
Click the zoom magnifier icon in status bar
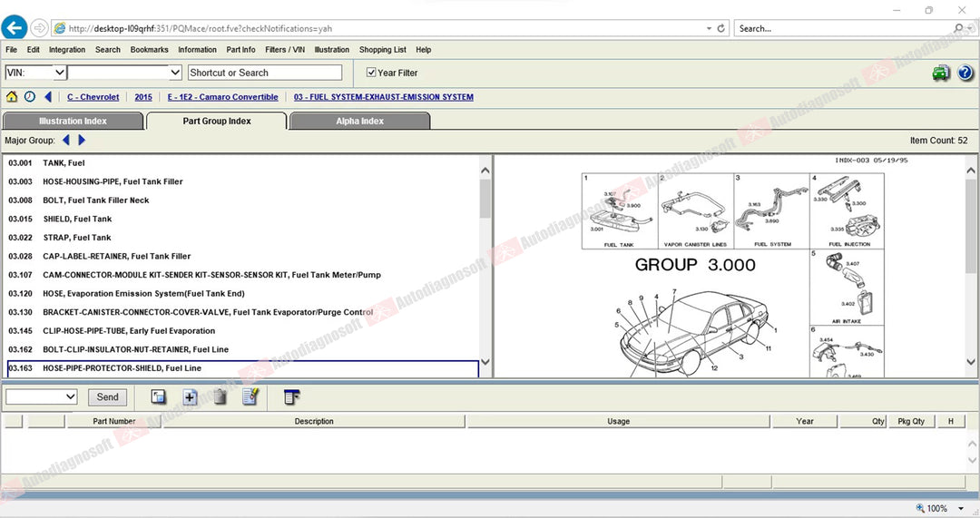click(920, 508)
